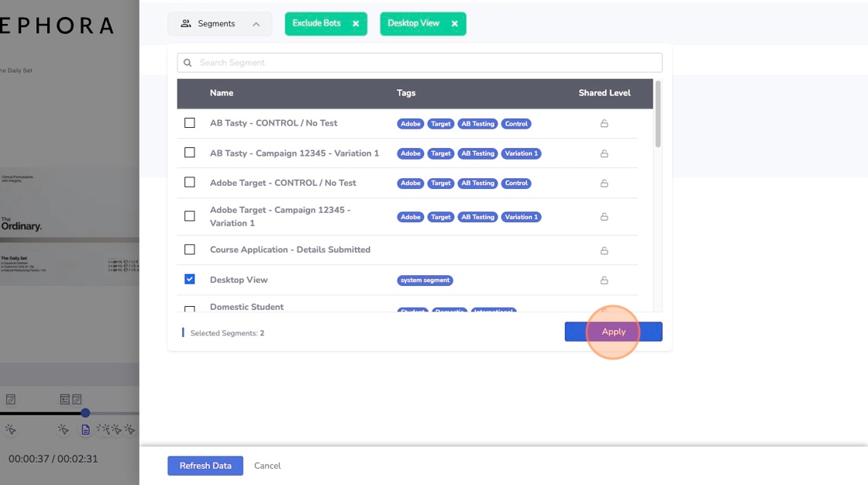
Task: Click the people icon in Segments dropdown
Action: 186,24
